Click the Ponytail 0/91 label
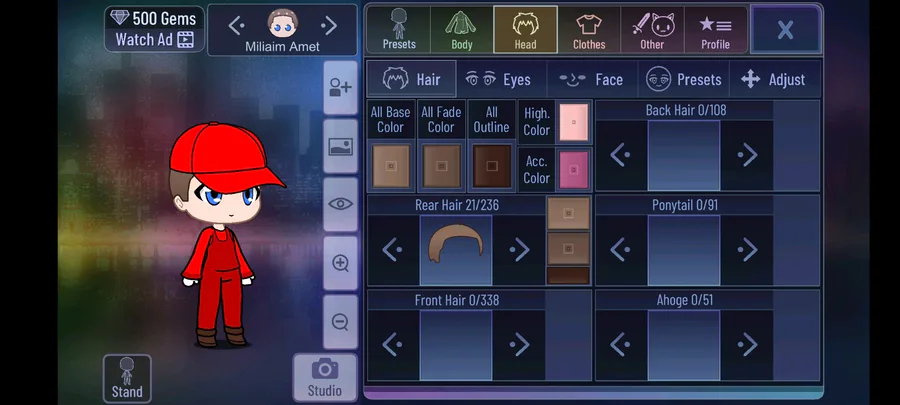 [685, 205]
